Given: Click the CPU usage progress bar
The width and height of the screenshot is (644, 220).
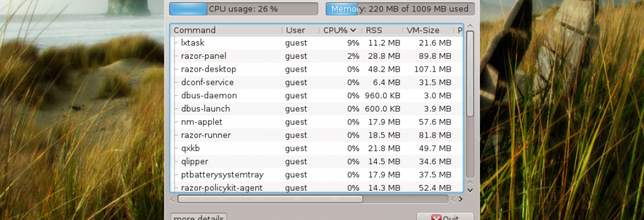Looking at the screenshot, I should click(x=243, y=8).
